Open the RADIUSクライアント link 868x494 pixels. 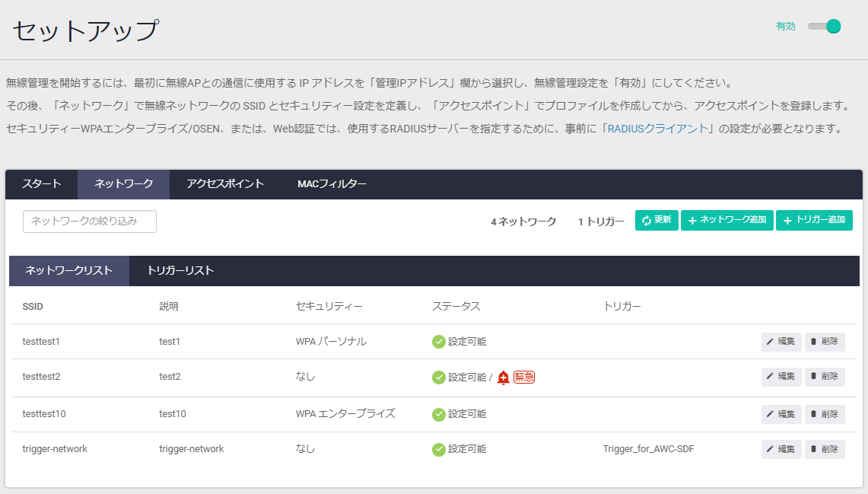pos(658,129)
